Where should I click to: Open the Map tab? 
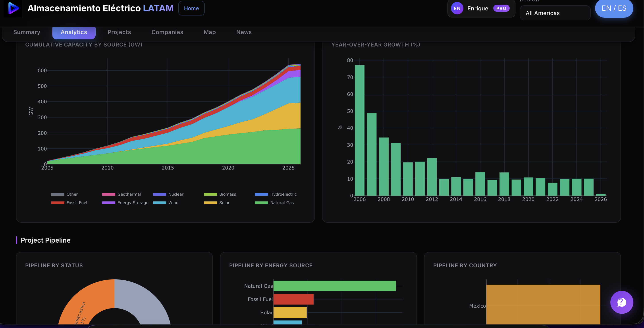[x=210, y=32]
